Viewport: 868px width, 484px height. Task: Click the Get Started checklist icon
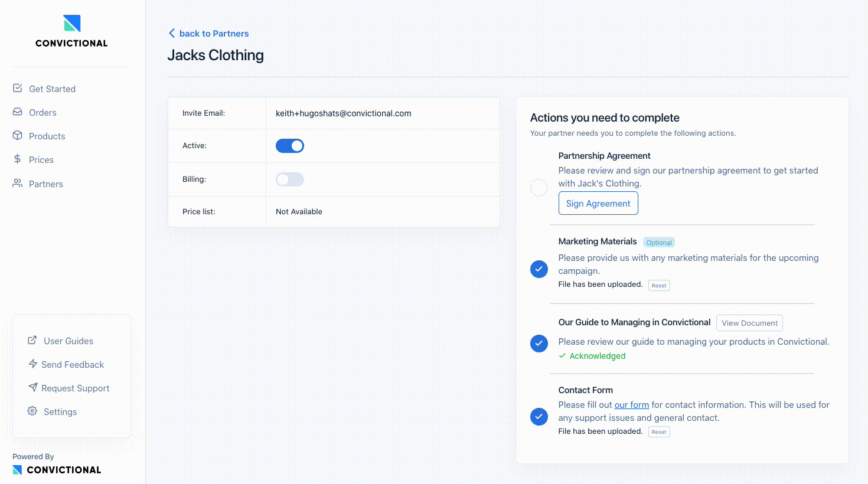[18, 89]
